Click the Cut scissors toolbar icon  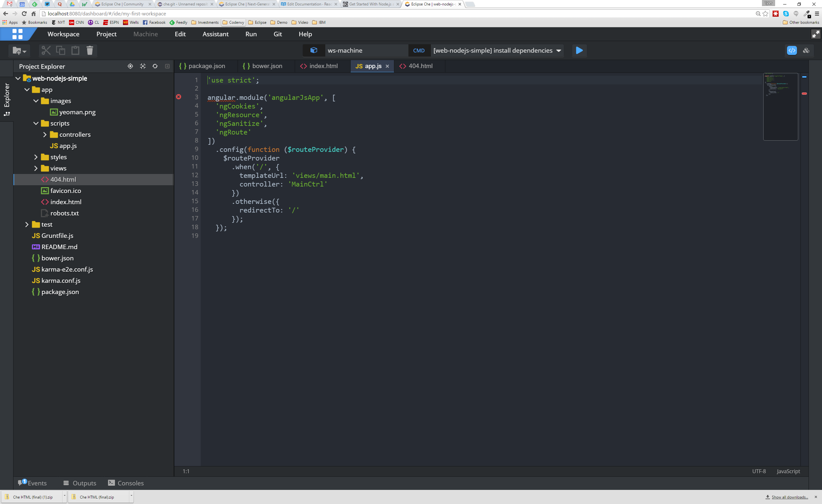pyautogui.click(x=46, y=50)
